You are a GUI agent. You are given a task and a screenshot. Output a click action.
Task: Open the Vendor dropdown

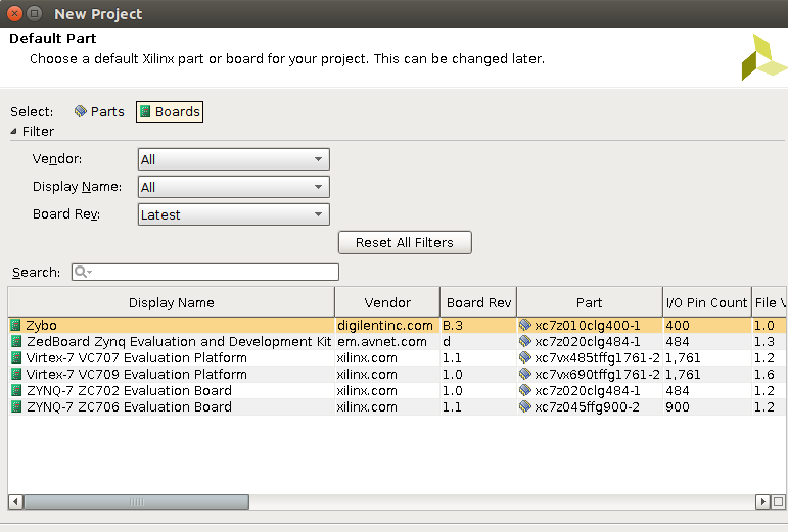tap(234, 159)
